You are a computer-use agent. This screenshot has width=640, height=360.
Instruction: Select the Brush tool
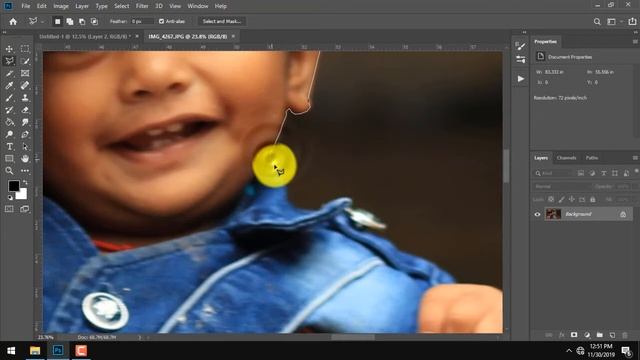tap(9, 98)
